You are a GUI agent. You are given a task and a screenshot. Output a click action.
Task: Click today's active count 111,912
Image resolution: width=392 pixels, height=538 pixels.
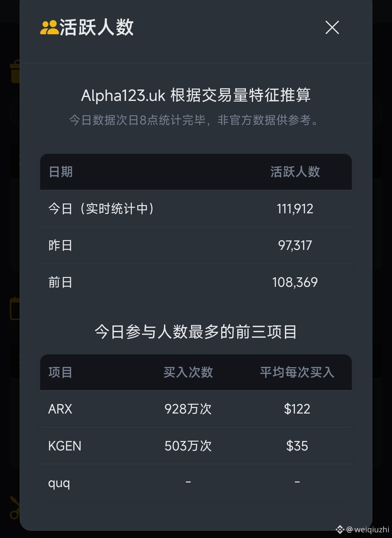pyautogui.click(x=295, y=209)
